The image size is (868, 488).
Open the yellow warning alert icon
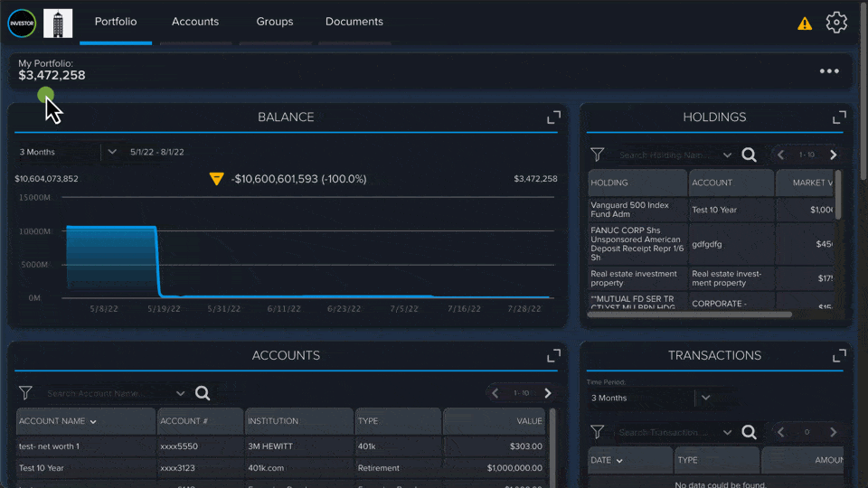[805, 23]
